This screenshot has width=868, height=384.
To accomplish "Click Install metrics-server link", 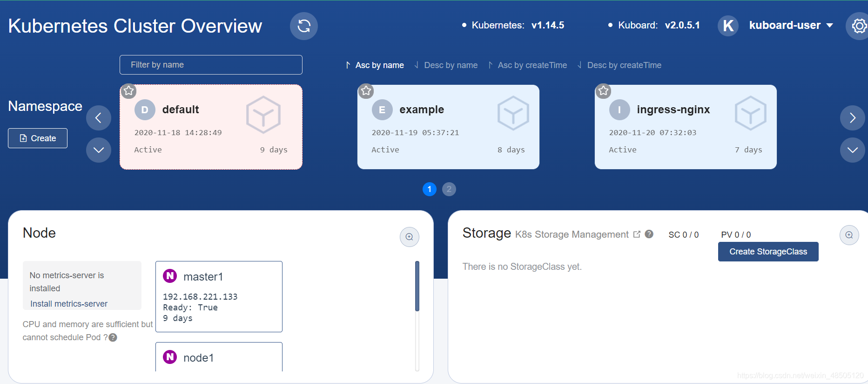I will click(x=69, y=304).
